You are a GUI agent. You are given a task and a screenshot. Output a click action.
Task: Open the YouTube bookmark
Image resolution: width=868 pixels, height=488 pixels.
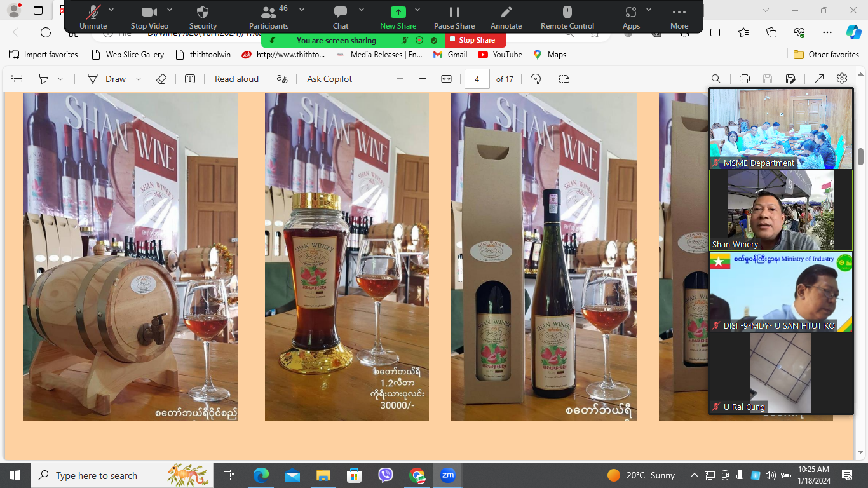[500, 55]
